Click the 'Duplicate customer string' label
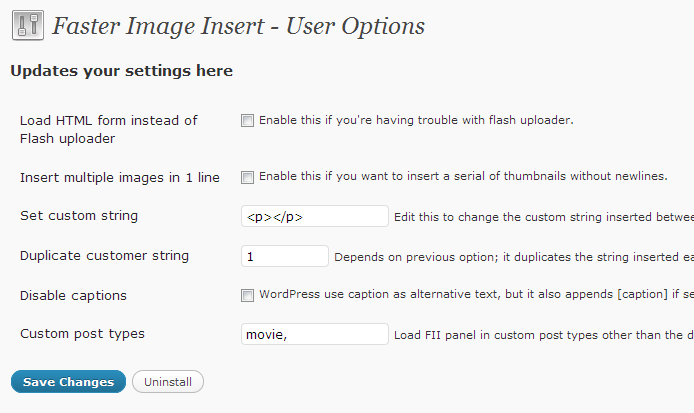 pos(104,256)
